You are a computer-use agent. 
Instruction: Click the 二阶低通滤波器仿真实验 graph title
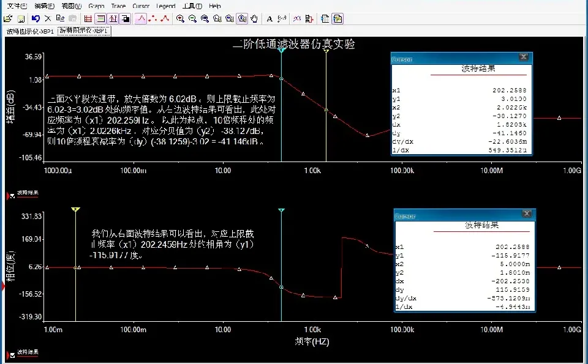(293, 44)
